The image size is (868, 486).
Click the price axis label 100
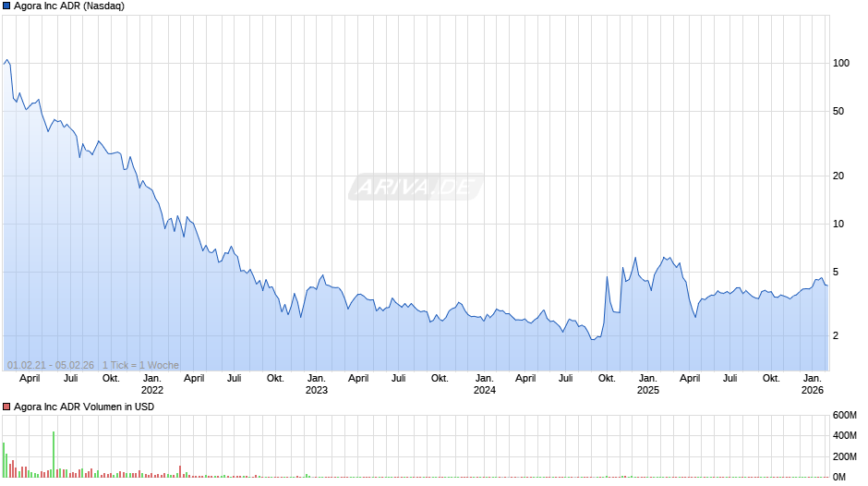tap(841, 63)
